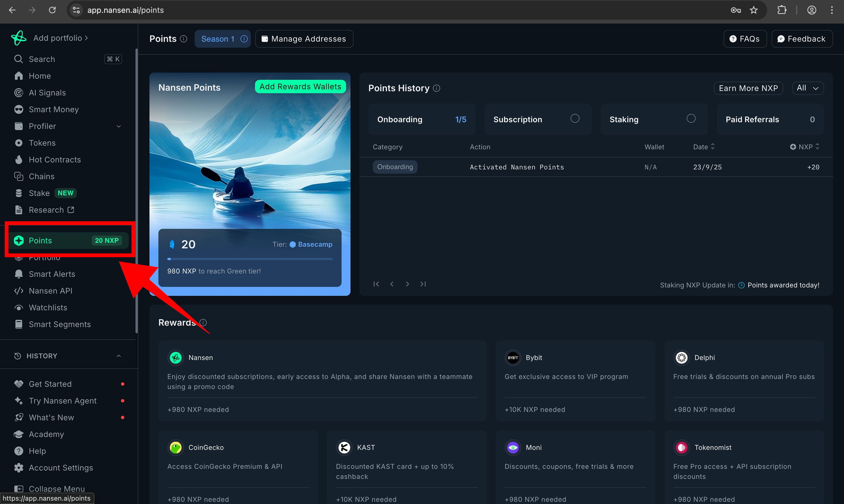The width and height of the screenshot is (844, 504).
Task: Click the Search magnifier icon in sidebar
Action: [18, 59]
